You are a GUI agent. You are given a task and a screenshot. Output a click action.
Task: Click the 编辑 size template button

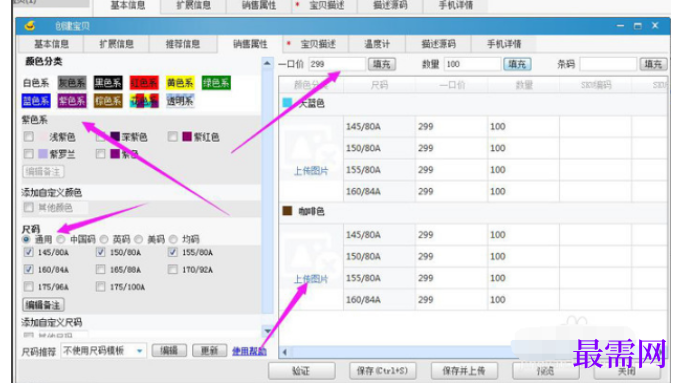pos(169,350)
